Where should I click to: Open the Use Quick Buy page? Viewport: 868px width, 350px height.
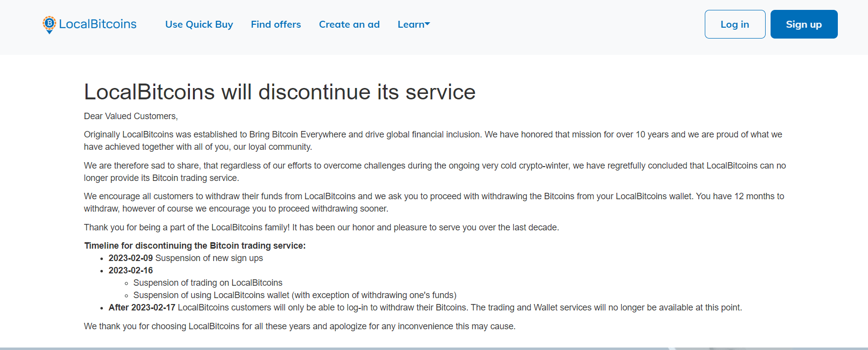coord(199,24)
